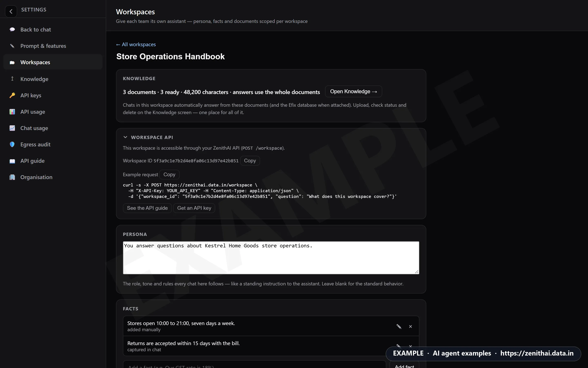Click the Prompt & features pencil icon
The width and height of the screenshot is (588, 368).
(12, 46)
